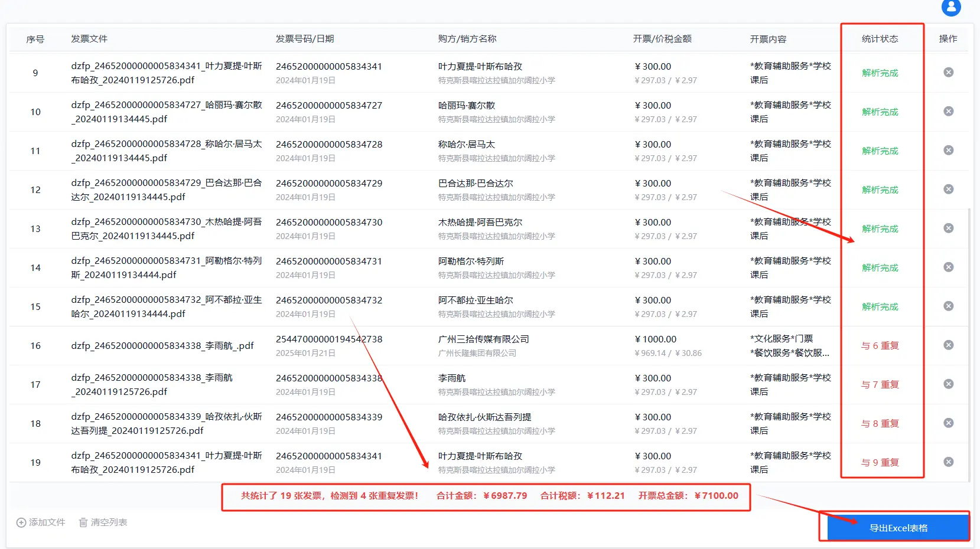Image resolution: width=980 pixels, height=549 pixels.
Task: Delete row 10 using the X icon
Action: pyautogui.click(x=948, y=112)
